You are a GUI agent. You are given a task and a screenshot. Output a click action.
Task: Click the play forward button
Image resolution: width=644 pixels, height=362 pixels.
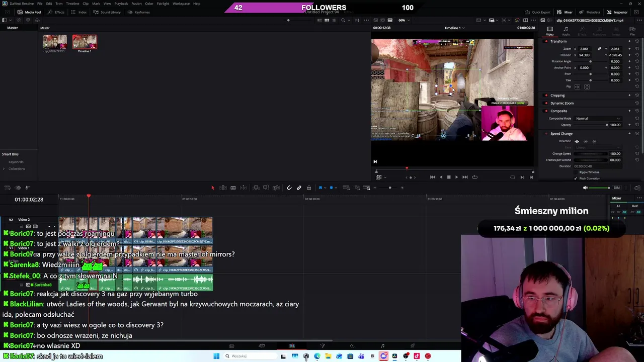click(x=456, y=177)
